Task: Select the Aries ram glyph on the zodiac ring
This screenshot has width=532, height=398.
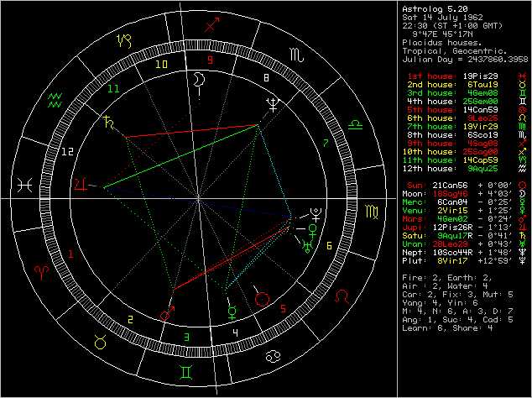Action: 42,272
